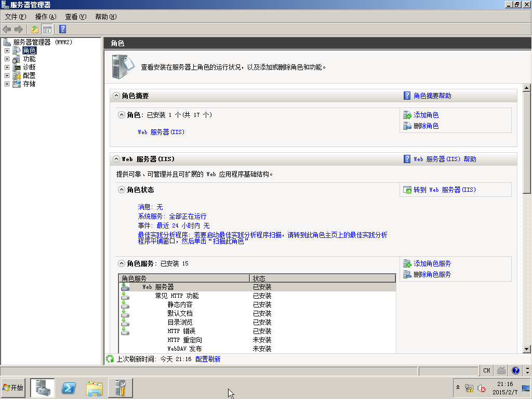The height and width of the screenshot is (399, 532).
Task: Open the Web 服务器(IIS) role link
Action: click(161, 132)
